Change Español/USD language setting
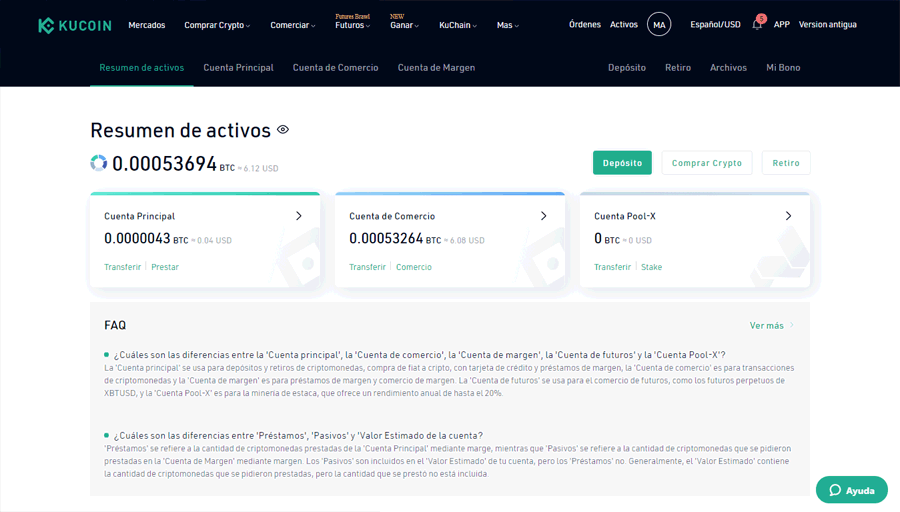Viewport: 900px width, 512px height. click(x=715, y=25)
